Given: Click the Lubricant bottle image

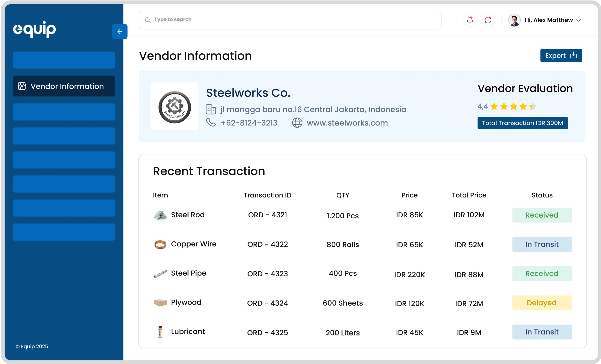Looking at the screenshot, I should (x=160, y=332).
